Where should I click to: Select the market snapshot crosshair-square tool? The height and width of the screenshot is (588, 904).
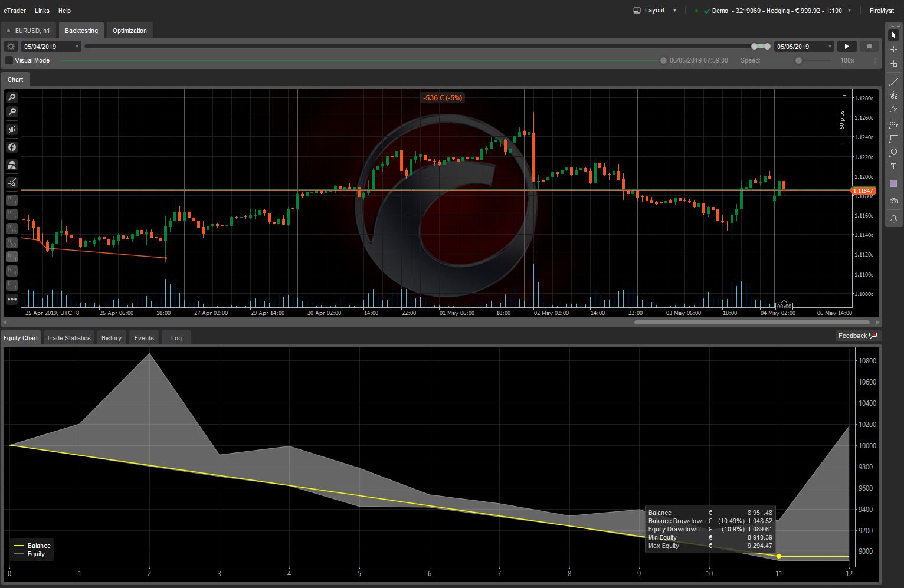pos(893,64)
